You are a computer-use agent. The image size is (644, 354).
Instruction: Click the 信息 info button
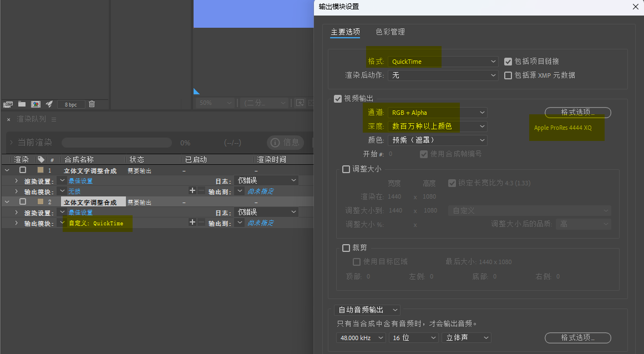click(x=286, y=143)
